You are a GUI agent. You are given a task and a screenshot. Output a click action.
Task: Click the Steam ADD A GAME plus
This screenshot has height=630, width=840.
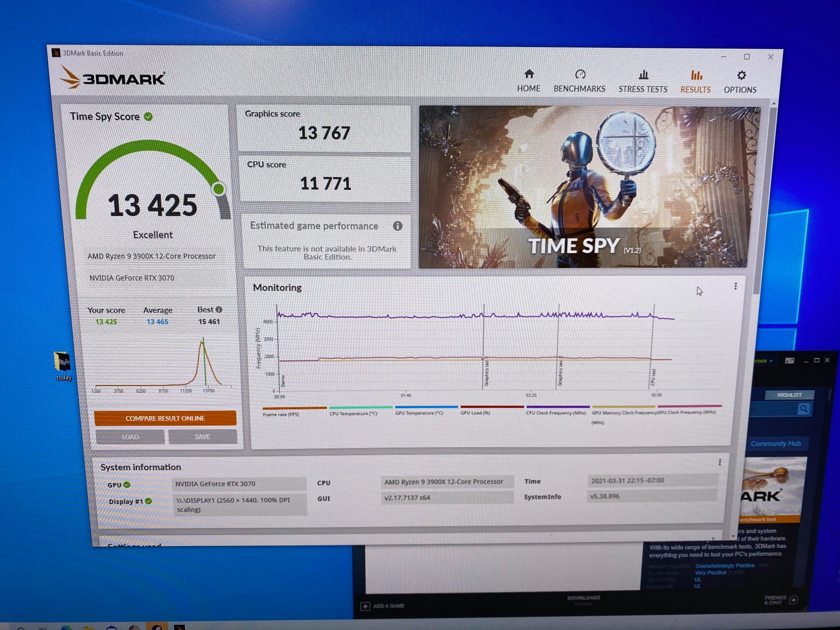(x=365, y=606)
